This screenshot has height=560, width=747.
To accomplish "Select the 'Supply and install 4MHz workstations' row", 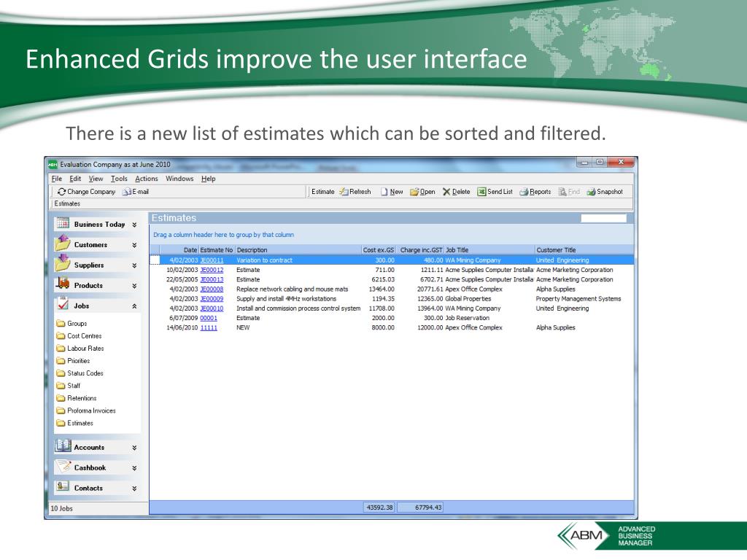I will point(392,299).
